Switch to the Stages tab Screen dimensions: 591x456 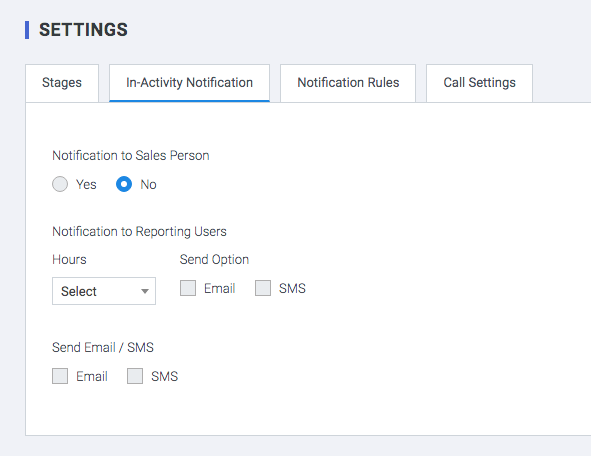coord(62,83)
